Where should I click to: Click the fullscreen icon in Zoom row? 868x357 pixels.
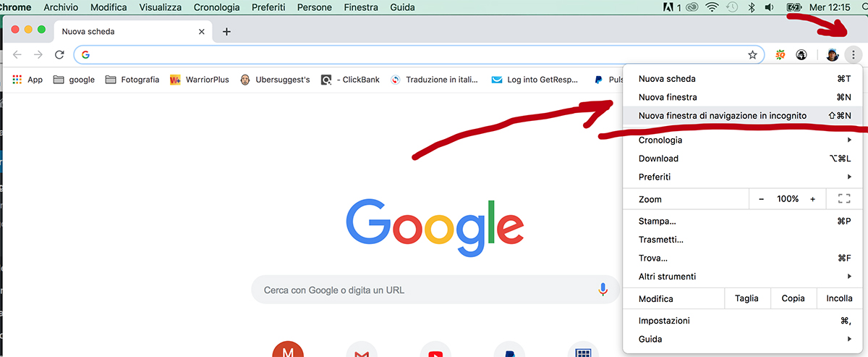[x=843, y=199]
